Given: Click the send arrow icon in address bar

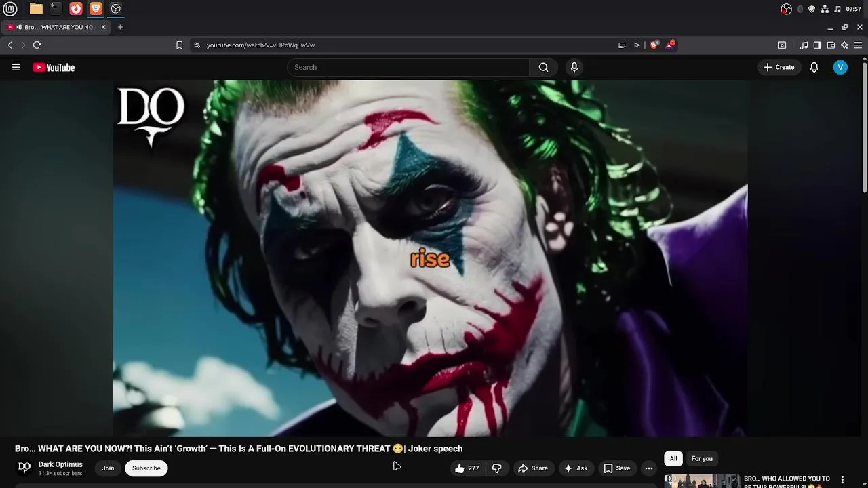Looking at the screenshot, I should 637,45.
